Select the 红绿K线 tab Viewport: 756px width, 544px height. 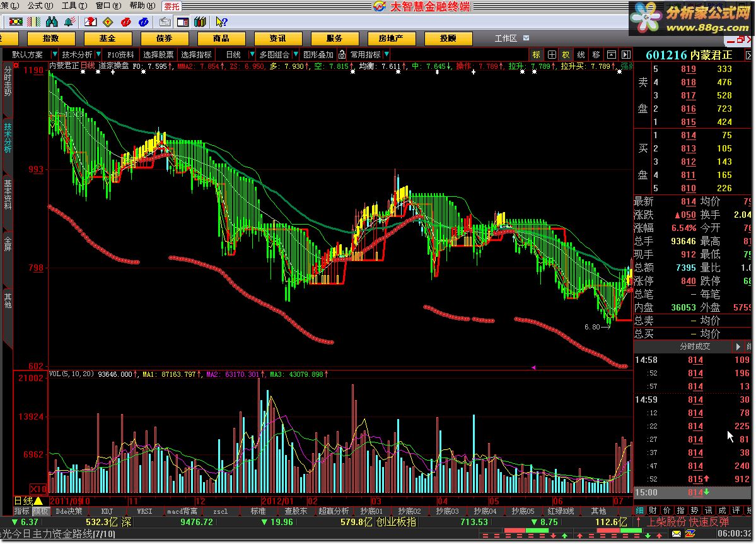tap(561, 511)
